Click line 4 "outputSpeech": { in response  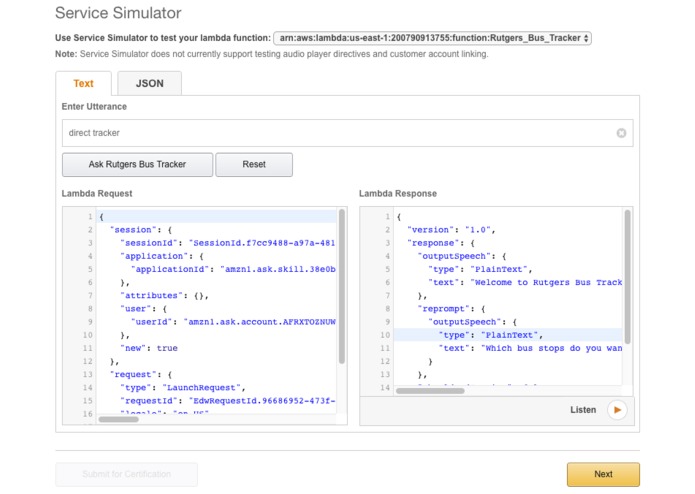coord(462,256)
